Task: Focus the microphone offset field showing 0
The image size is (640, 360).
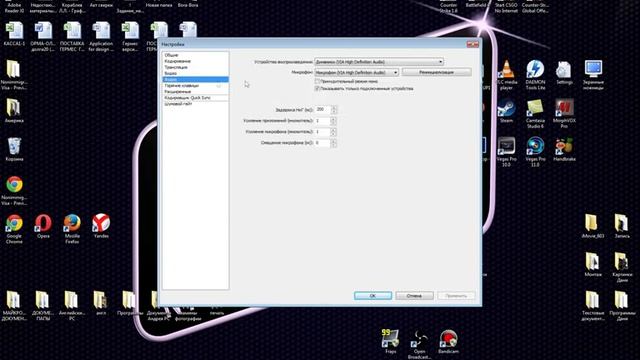Action: click(322, 143)
